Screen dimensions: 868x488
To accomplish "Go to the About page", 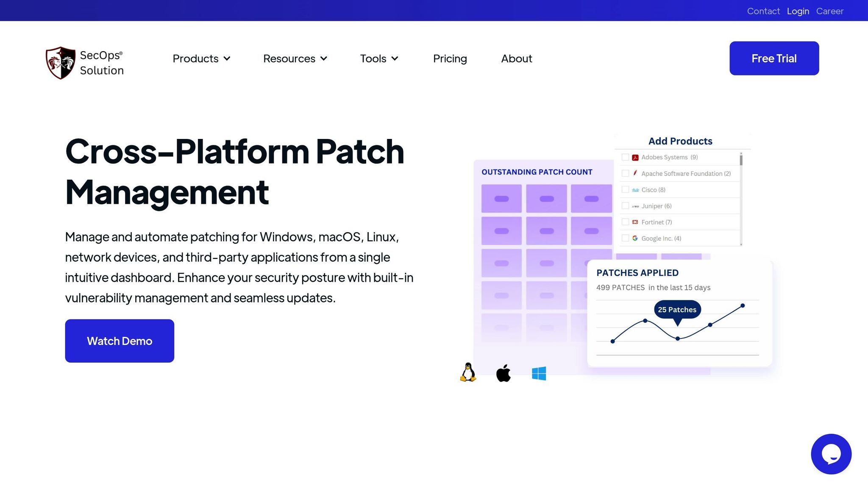I will click(516, 58).
